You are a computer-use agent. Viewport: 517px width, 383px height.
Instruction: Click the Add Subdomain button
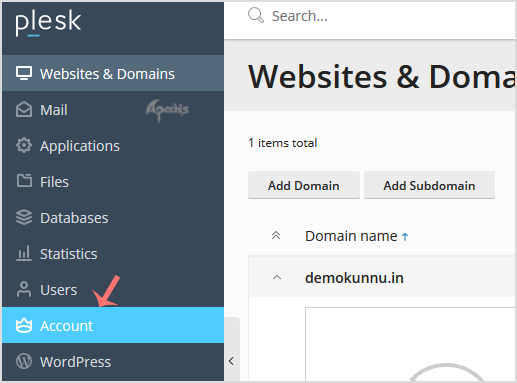pyautogui.click(x=429, y=185)
